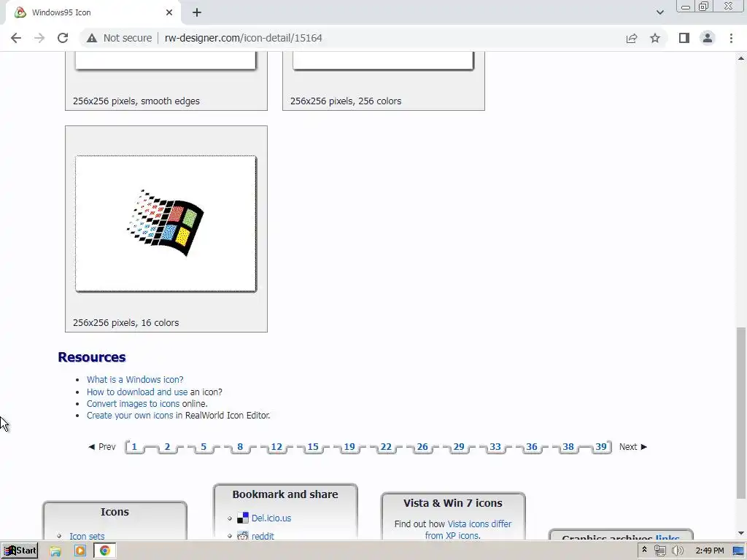Open media player from taskbar
This screenshot has width=747, height=560.
pyautogui.click(x=80, y=551)
